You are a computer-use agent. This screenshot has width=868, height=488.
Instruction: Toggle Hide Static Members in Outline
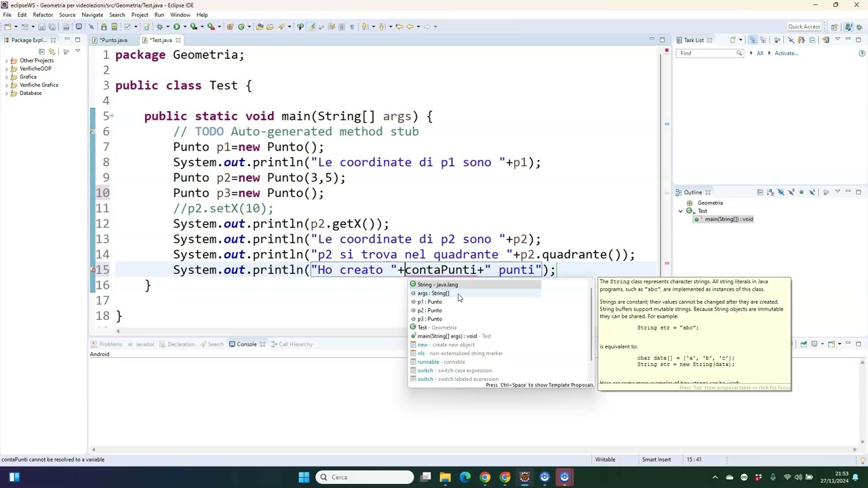791,192
